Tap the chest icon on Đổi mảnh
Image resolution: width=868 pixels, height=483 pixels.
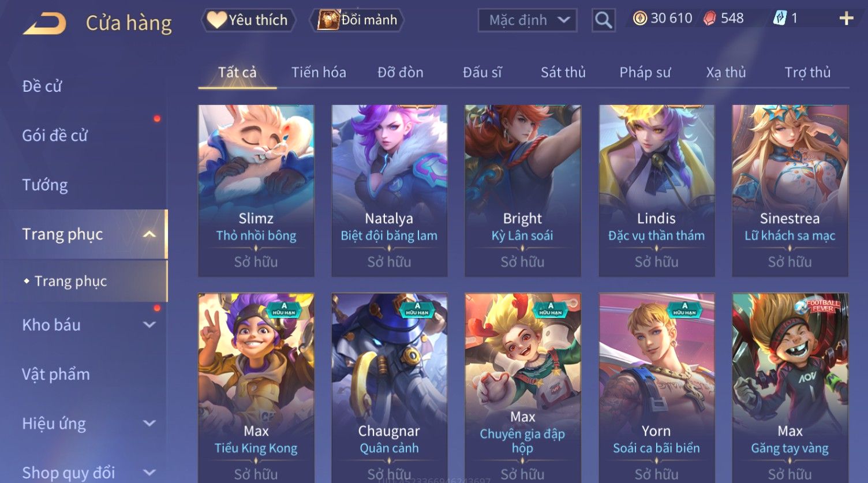(x=328, y=20)
